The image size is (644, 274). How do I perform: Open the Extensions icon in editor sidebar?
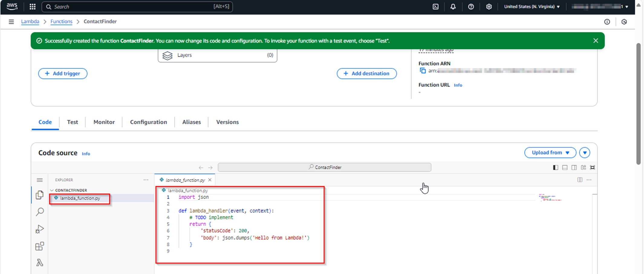pyautogui.click(x=40, y=246)
